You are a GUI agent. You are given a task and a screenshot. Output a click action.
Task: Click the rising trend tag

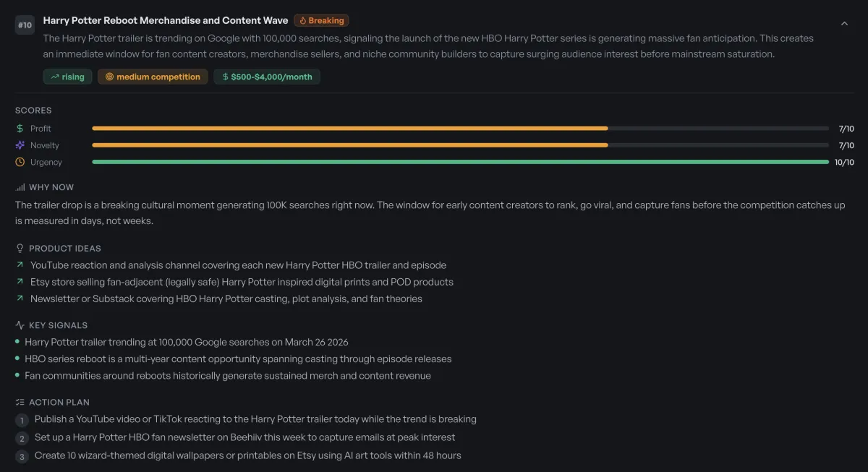pyautogui.click(x=67, y=77)
